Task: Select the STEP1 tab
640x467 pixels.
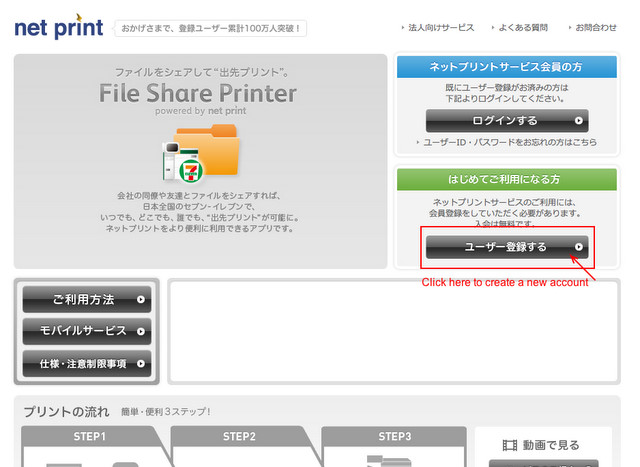Action: (x=89, y=436)
